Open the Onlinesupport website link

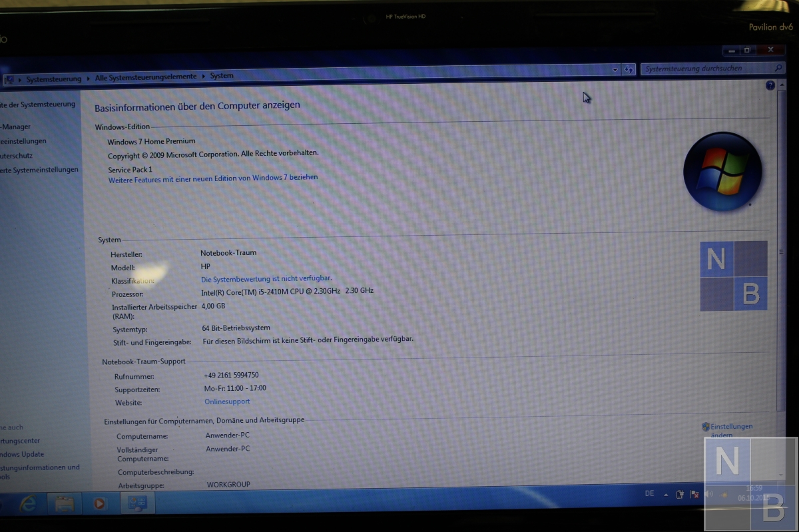pyautogui.click(x=227, y=401)
